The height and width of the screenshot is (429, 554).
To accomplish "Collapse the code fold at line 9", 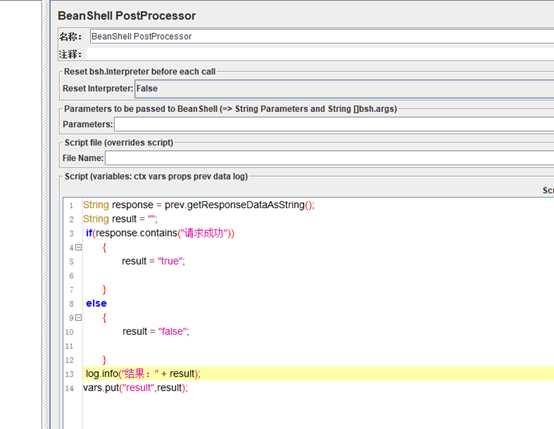I will pyautogui.click(x=78, y=318).
